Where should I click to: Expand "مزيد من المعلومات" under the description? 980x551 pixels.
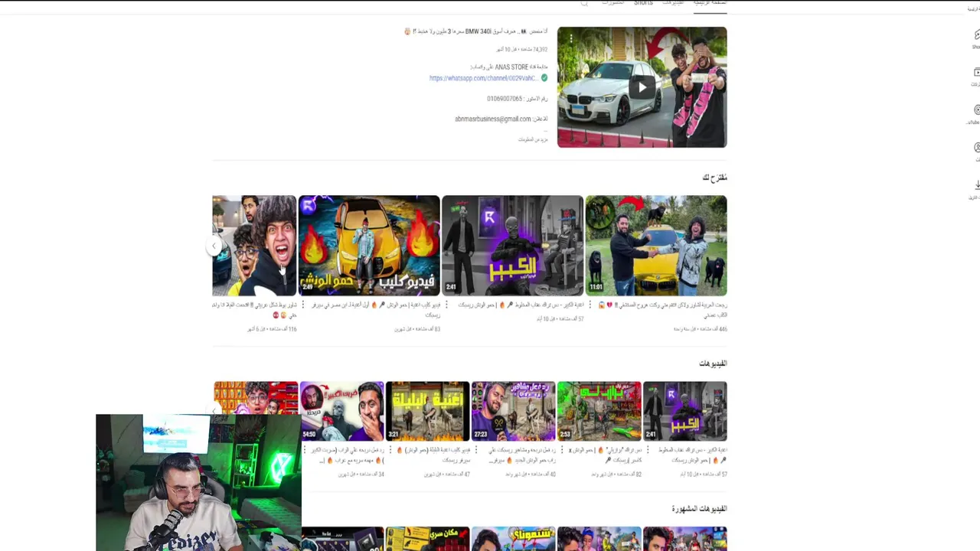click(x=533, y=139)
